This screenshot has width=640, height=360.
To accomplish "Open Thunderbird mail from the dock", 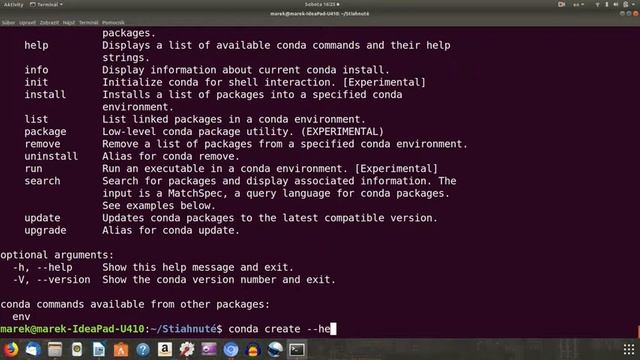I will pyautogui.click(x=33, y=349).
